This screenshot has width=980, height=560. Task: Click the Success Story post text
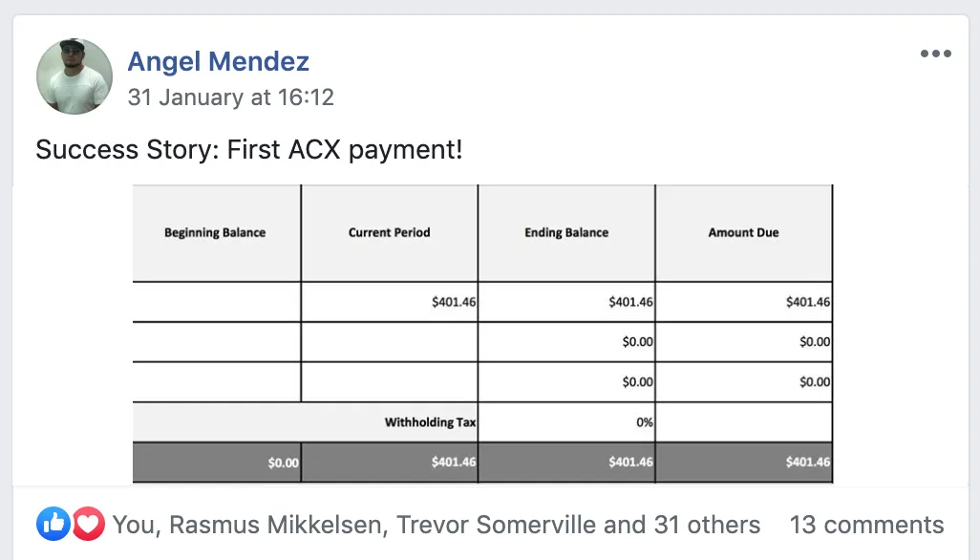coord(248,150)
